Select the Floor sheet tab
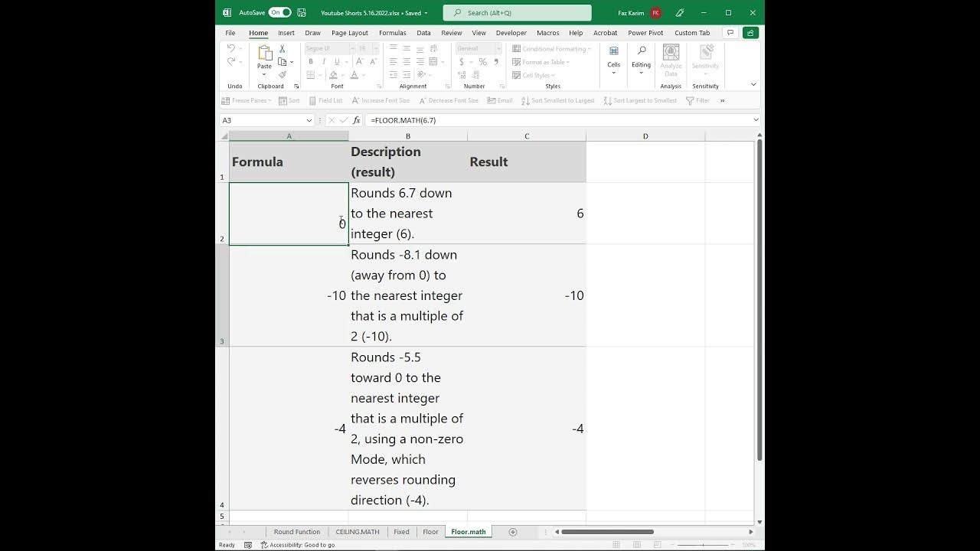The height and width of the screenshot is (551, 980). (430, 532)
